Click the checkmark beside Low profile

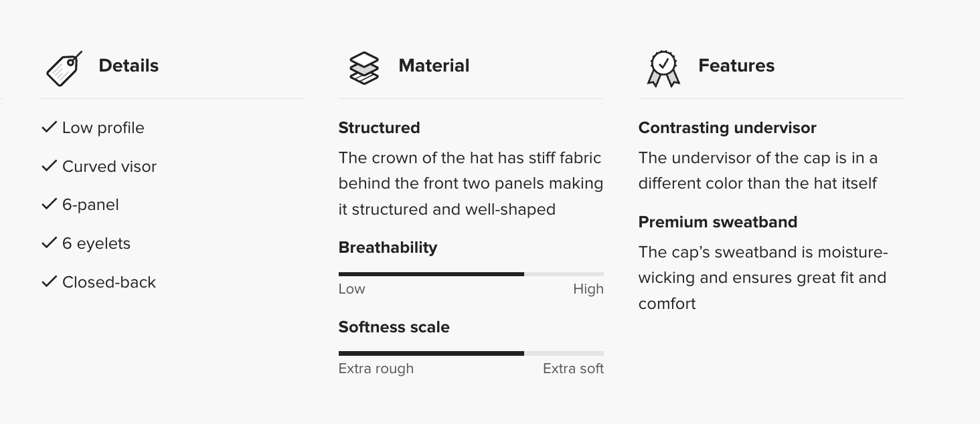(49, 127)
